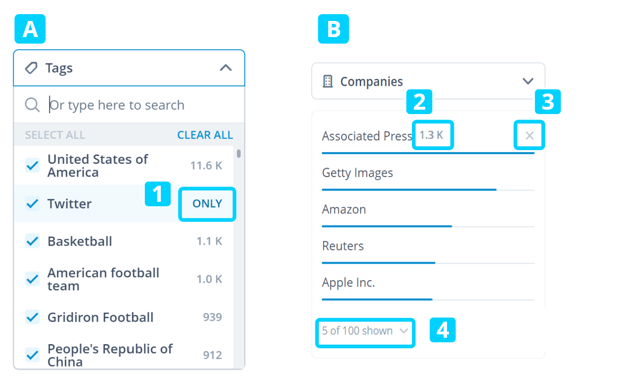
Task: Click the ONLY button for Twitter
Action: tap(207, 204)
